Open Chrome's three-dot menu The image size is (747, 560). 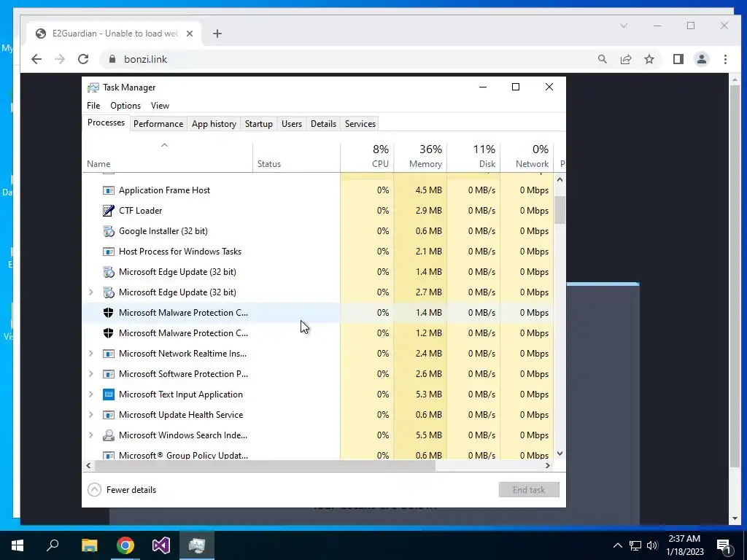[x=725, y=59]
